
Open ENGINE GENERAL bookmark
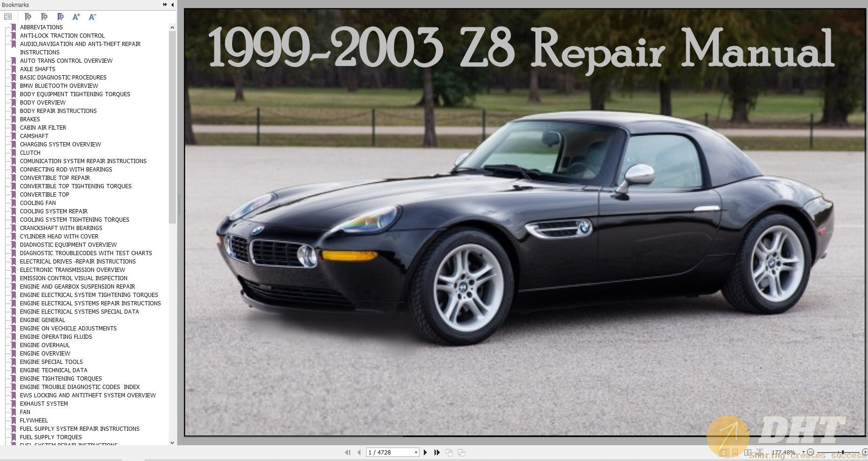pos(42,320)
